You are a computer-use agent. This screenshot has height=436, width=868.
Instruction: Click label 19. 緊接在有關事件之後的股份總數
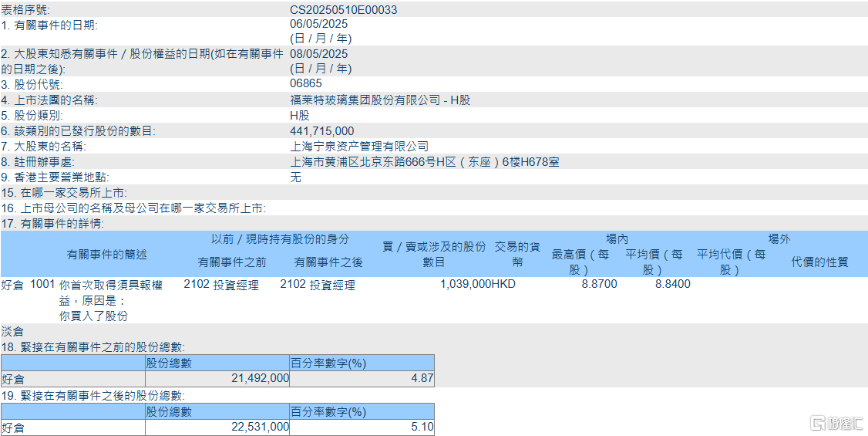click(x=93, y=396)
